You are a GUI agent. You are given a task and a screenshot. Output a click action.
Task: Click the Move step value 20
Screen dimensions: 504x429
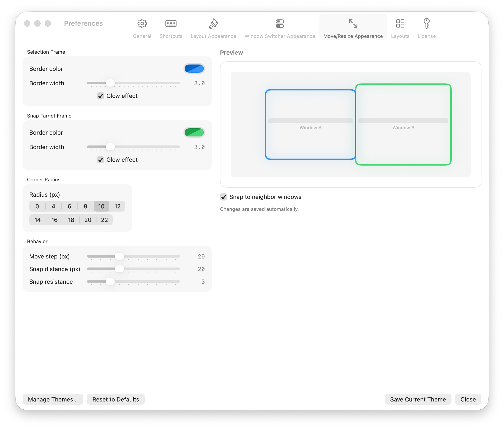tap(201, 256)
